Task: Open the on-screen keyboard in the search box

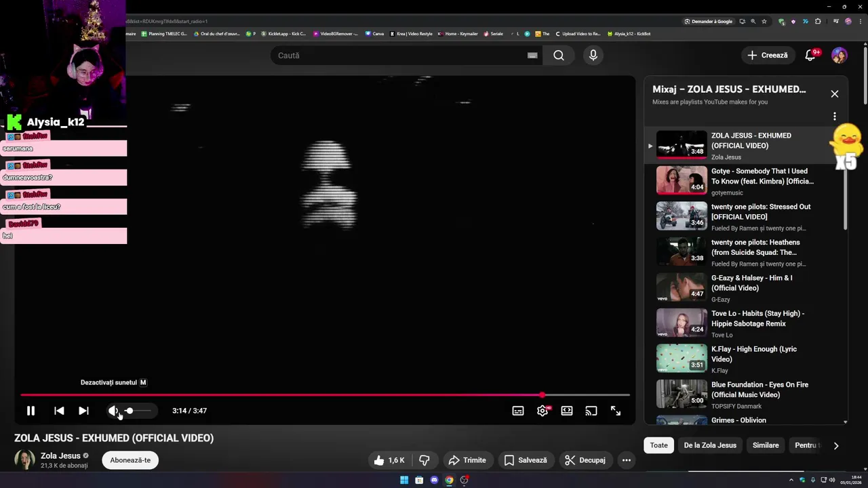Action: [532, 56]
